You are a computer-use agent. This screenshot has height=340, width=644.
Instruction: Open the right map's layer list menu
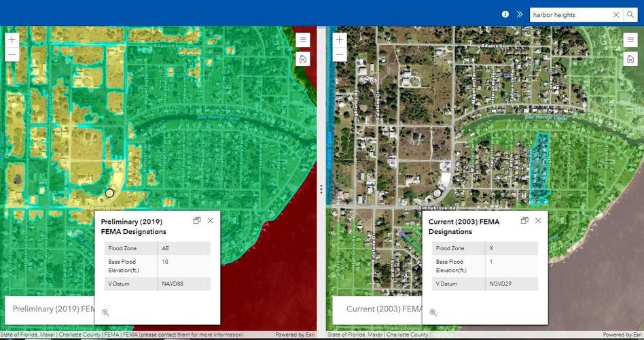[x=630, y=40]
